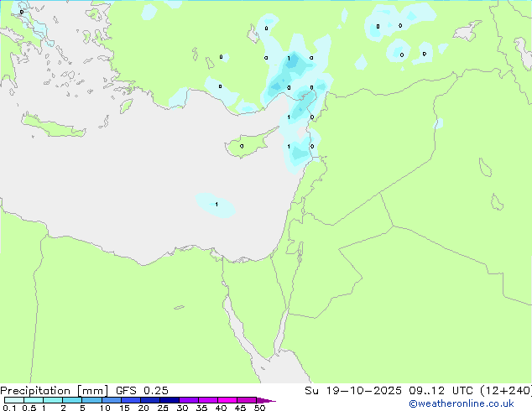Select the 20–25 mm legend swatch

click(150, 400)
